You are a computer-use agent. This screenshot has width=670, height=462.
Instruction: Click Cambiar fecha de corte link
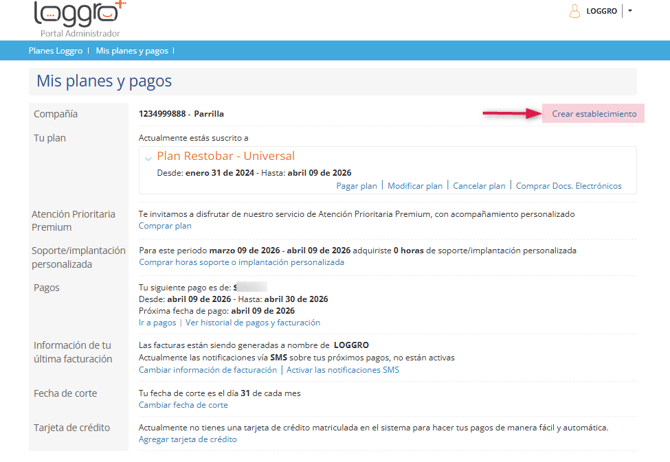(183, 405)
